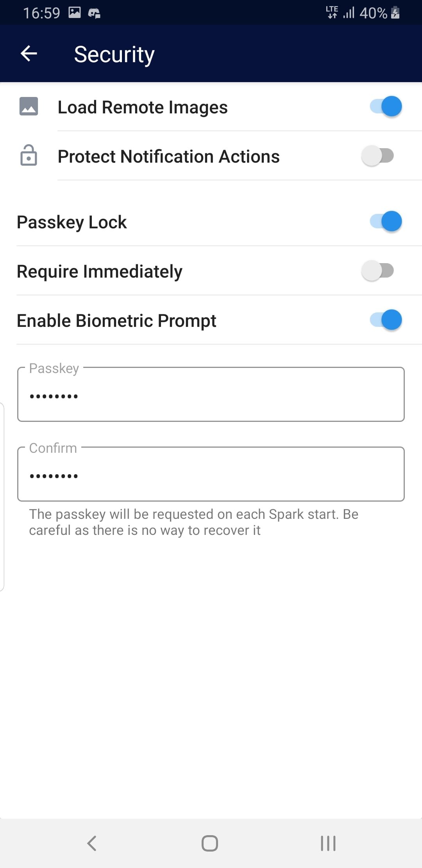Tap the gallery notification icon in status bar
The image size is (422, 868).
click(x=75, y=13)
